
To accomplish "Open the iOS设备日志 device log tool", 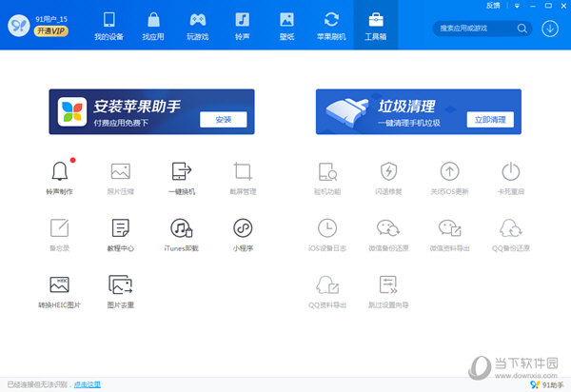I will point(327,234).
